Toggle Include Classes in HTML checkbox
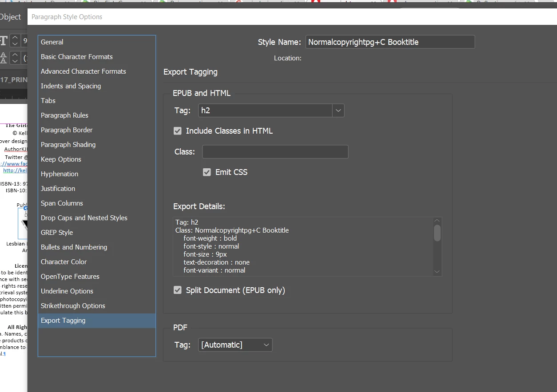Screen dimensions: 557x392 pyautogui.click(x=178, y=131)
